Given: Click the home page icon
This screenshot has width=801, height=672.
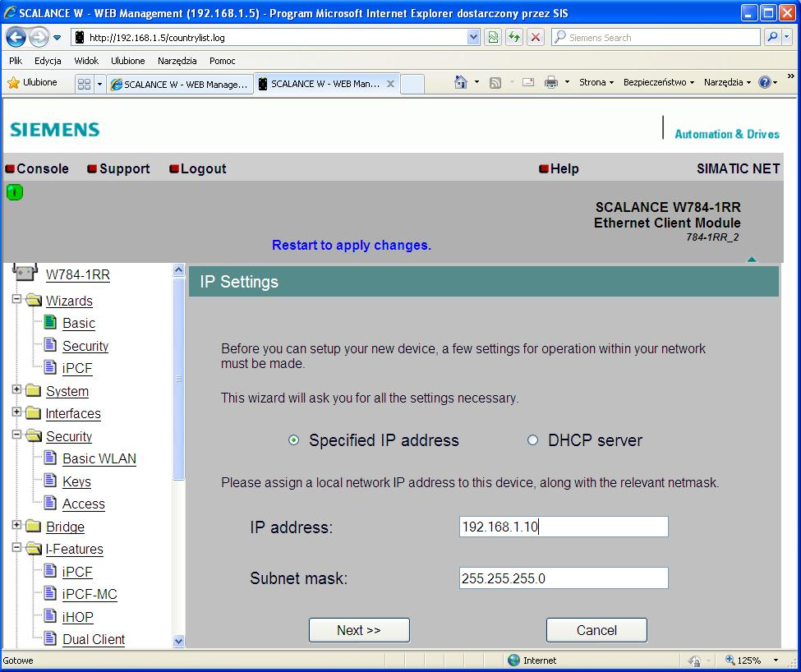Looking at the screenshot, I should pyautogui.click(x=461, y=82).
